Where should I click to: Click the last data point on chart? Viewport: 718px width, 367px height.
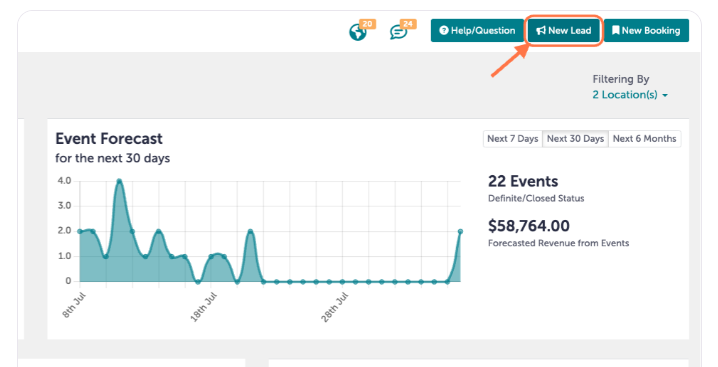click(x=460, y=231)
